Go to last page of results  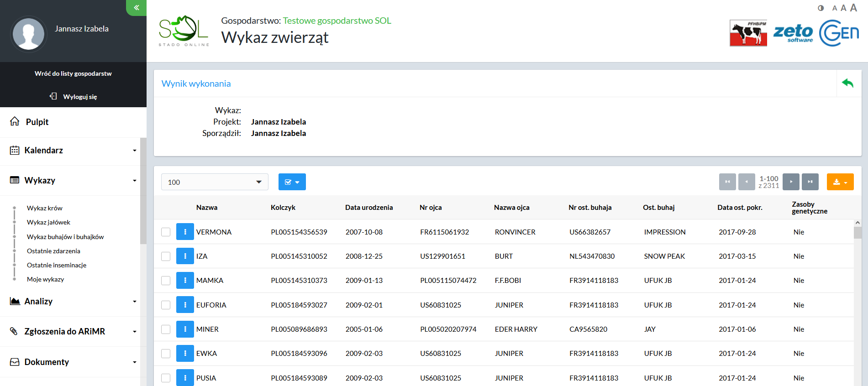tap(810, 182)
